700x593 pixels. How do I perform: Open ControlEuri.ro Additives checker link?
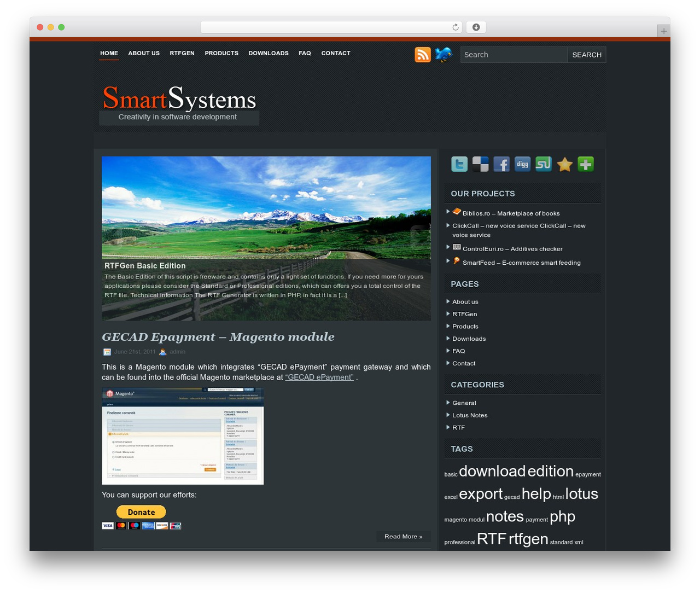click(512, 249)
